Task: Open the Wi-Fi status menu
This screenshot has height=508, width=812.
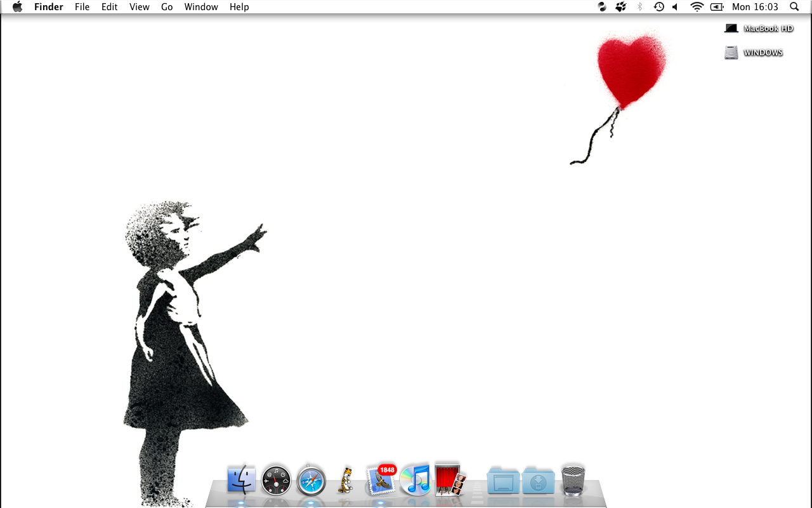Action: 697,7
